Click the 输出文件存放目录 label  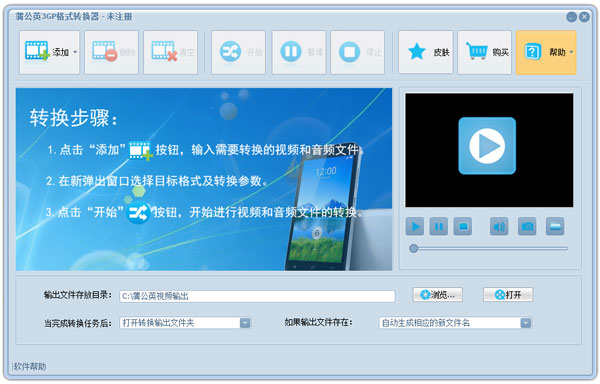click(x=78, y=295)
